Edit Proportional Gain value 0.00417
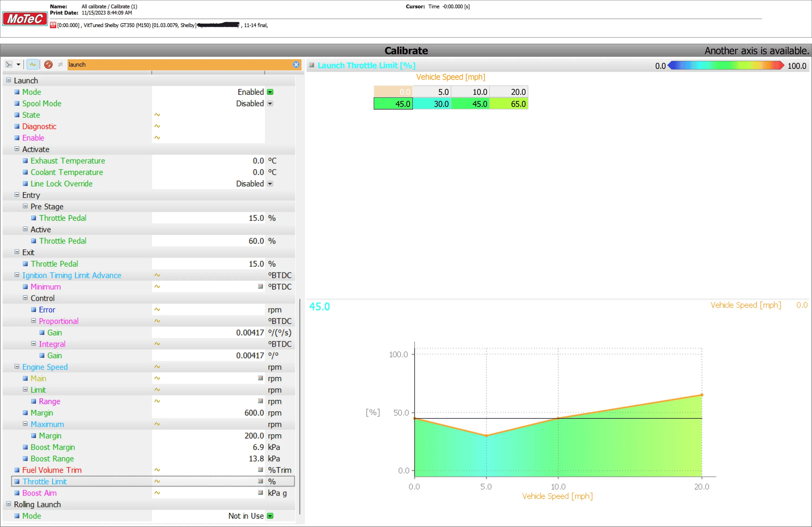This screenshot has height=527, width=812. [208, 333]
